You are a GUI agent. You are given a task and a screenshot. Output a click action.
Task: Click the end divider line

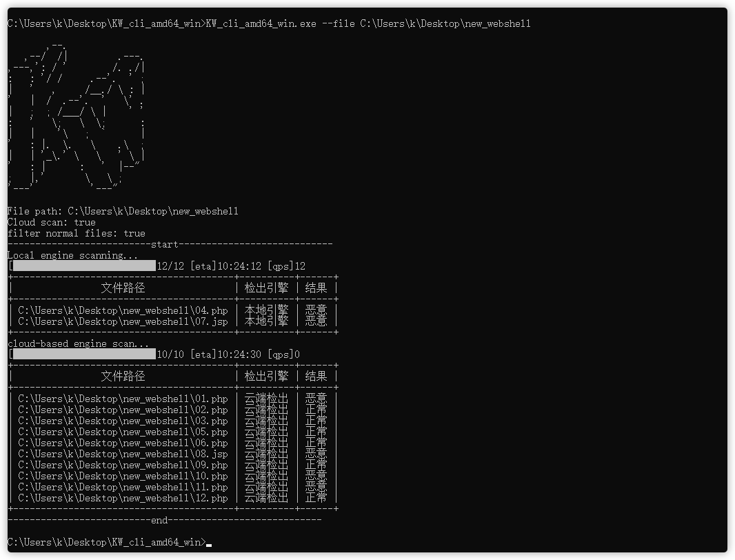click(159, 520)
